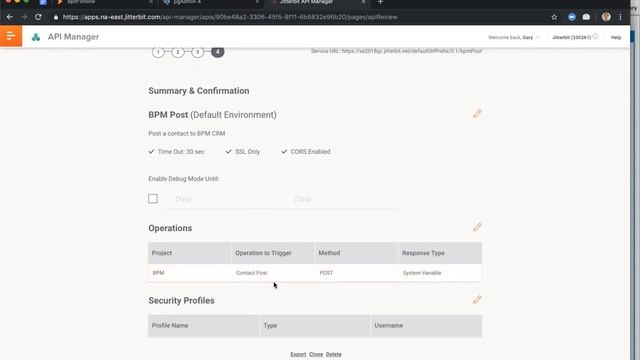Click the API Manager logo icon

click(x=36, y=37)
